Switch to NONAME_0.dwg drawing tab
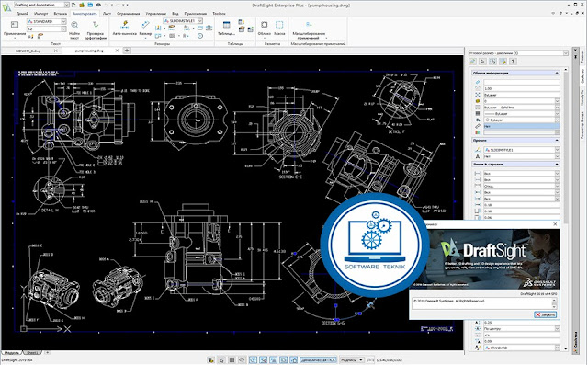This screenshot has width=588, height=365. 28,51
